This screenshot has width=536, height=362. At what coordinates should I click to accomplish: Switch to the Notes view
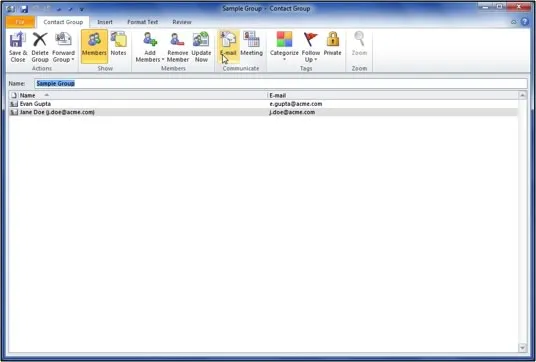[118, 44]
